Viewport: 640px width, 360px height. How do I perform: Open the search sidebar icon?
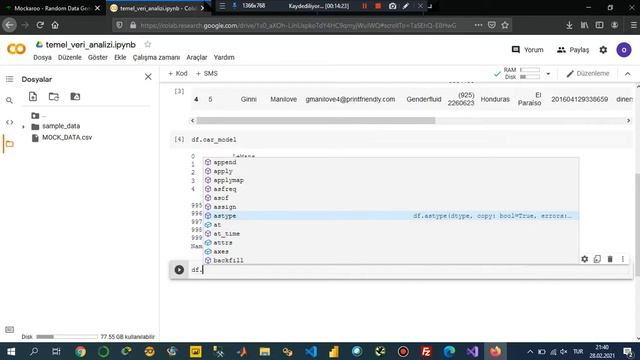pyautogui.click(x=9, y=100)
